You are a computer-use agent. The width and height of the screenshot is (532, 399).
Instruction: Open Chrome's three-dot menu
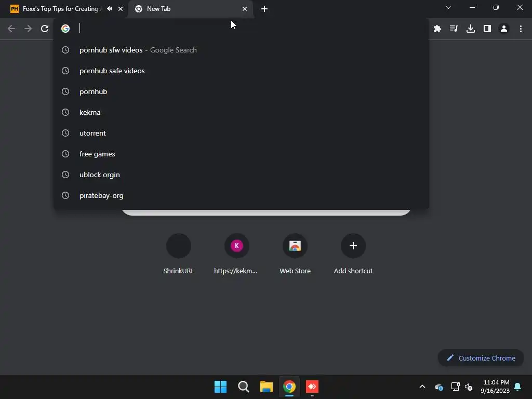pyautogui.click(x=521, y=29)
